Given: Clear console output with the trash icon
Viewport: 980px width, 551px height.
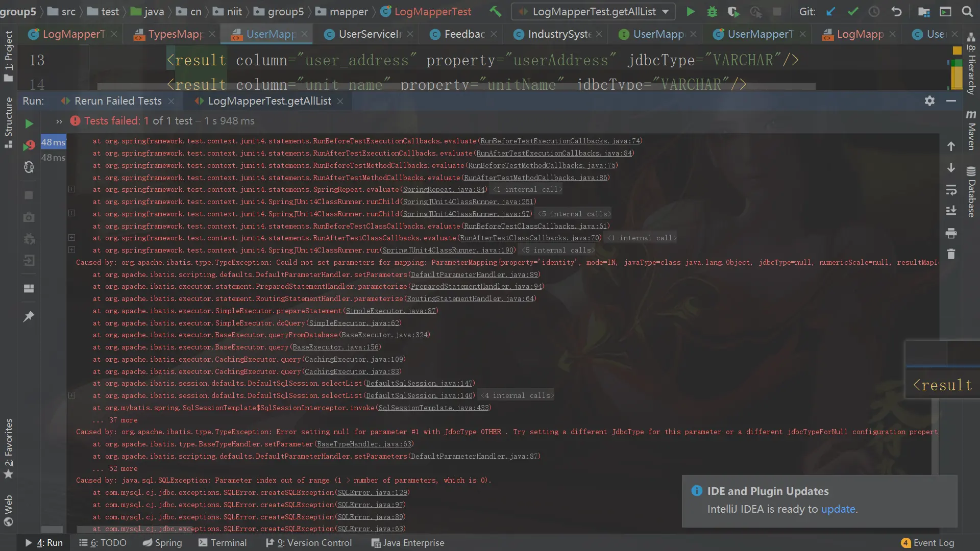Looking at the screenshot, I should coord(951,254).
